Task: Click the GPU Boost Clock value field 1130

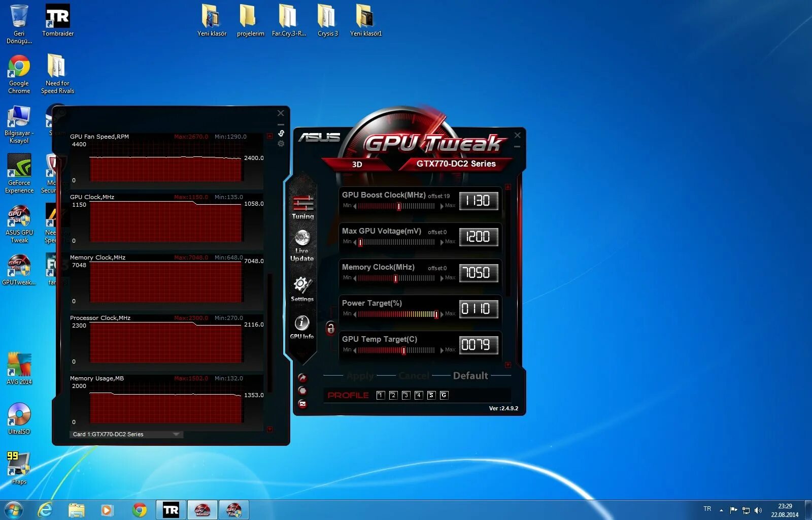Action: 479,201
